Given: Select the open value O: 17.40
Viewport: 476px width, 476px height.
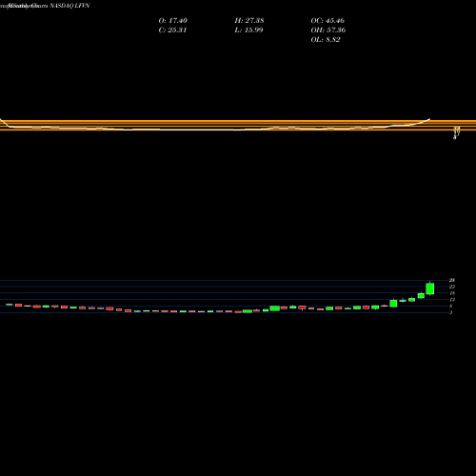Looking at the screenshot, I should [173, 21].
